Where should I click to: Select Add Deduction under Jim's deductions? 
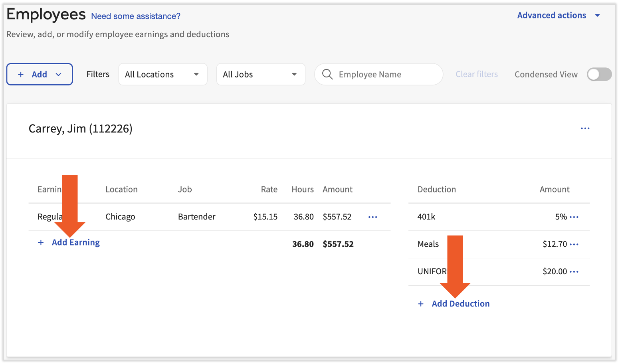[460, 304]
